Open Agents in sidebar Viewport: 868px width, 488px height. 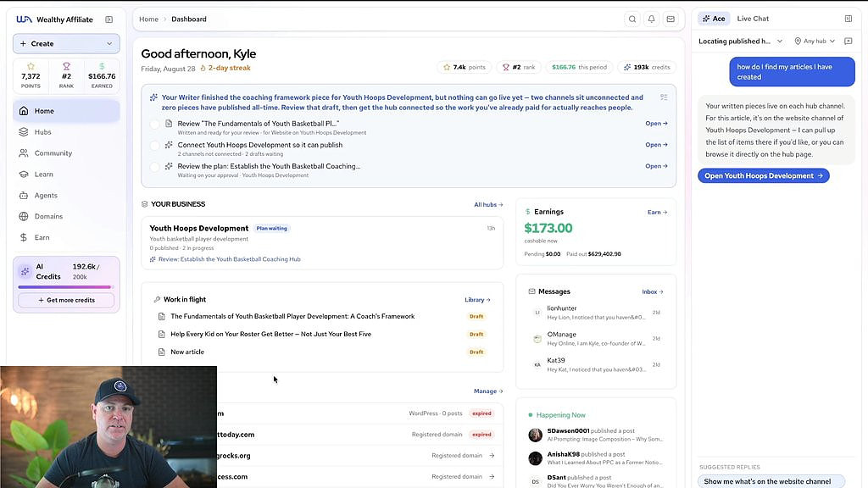click(x=66, y=196)
